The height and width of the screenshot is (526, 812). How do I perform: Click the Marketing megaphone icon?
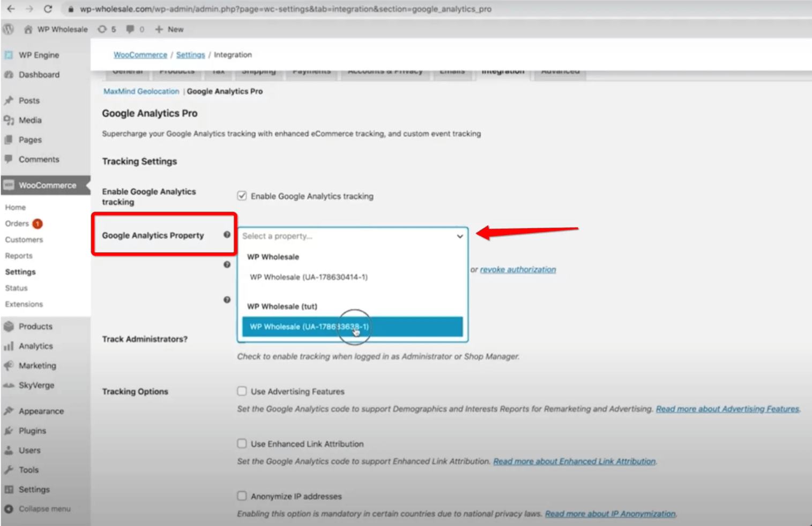[x=9, y=365]
